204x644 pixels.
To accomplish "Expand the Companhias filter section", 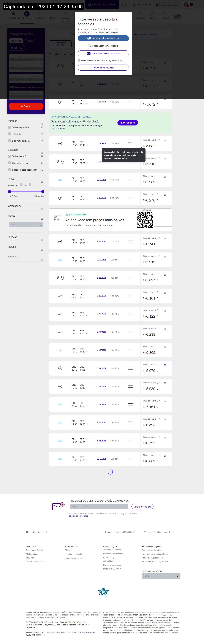I will coord(42,209).
